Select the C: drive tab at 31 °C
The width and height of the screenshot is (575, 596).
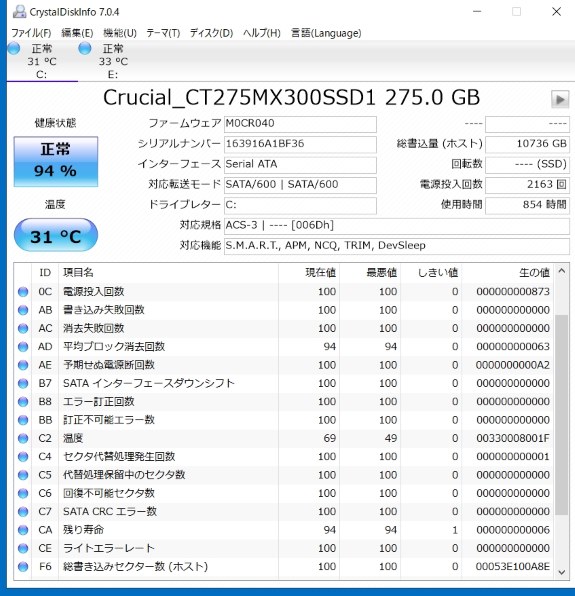42,61
